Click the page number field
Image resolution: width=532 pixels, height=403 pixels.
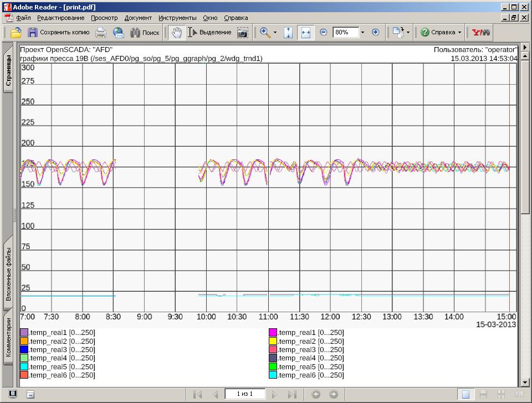(x=244, y=394)
